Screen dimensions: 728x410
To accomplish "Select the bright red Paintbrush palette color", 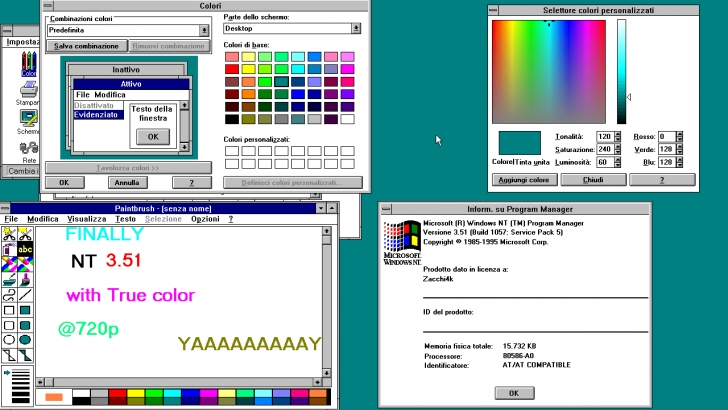I will tap(117, 393).
